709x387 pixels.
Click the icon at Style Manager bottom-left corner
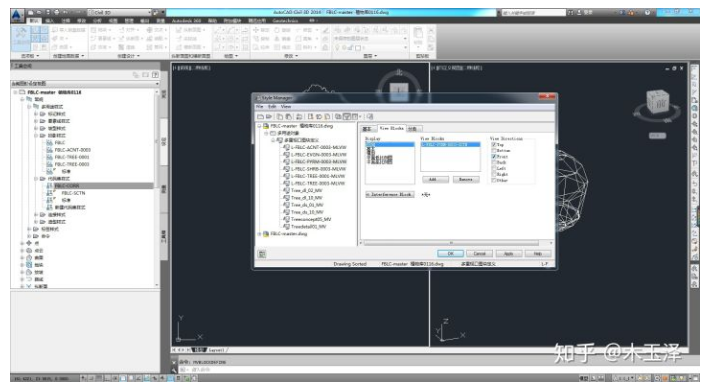tap(262, 254)
